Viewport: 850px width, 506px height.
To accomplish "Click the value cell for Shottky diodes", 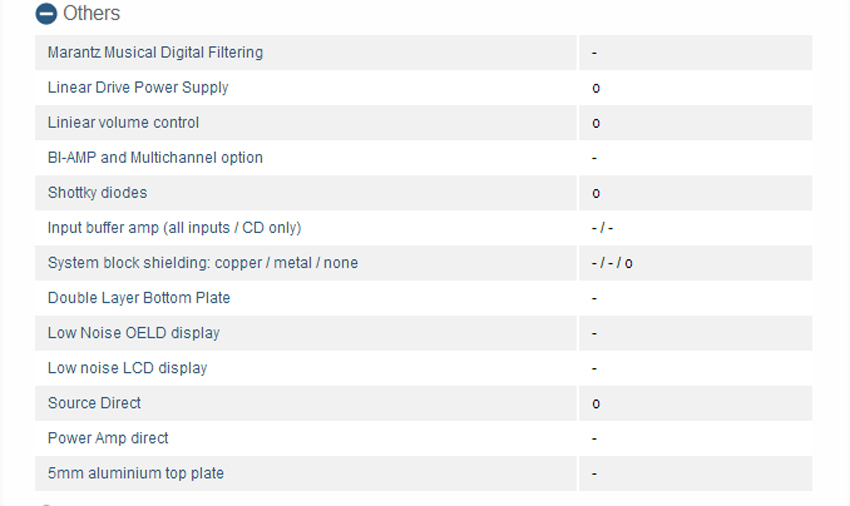I will (x=696, y=193).
